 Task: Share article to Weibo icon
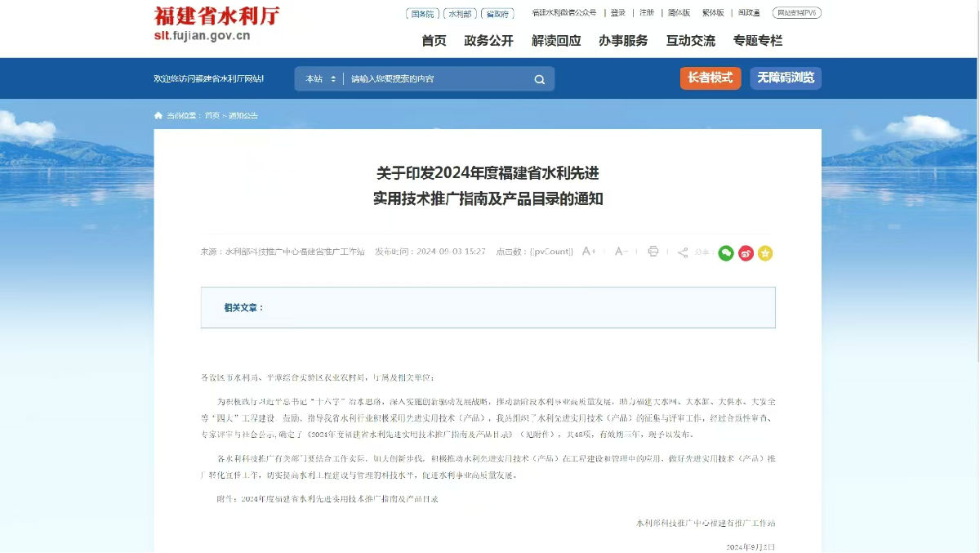(x=746, y=253)
